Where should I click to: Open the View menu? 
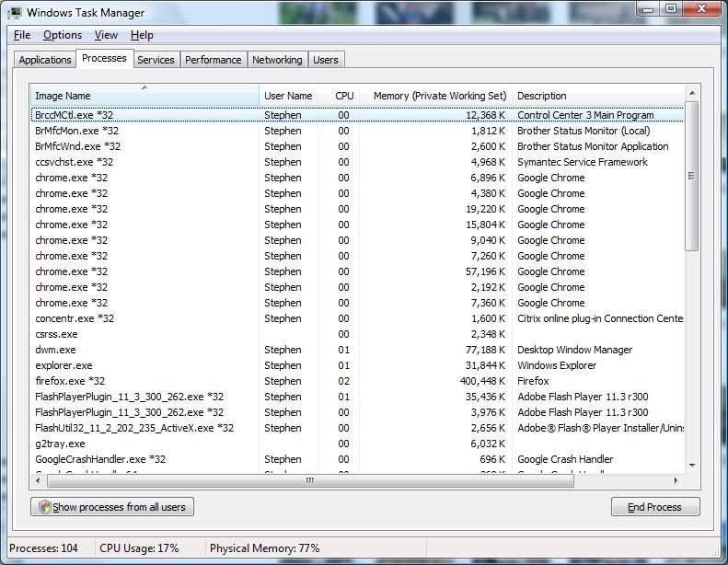point(106,35)
